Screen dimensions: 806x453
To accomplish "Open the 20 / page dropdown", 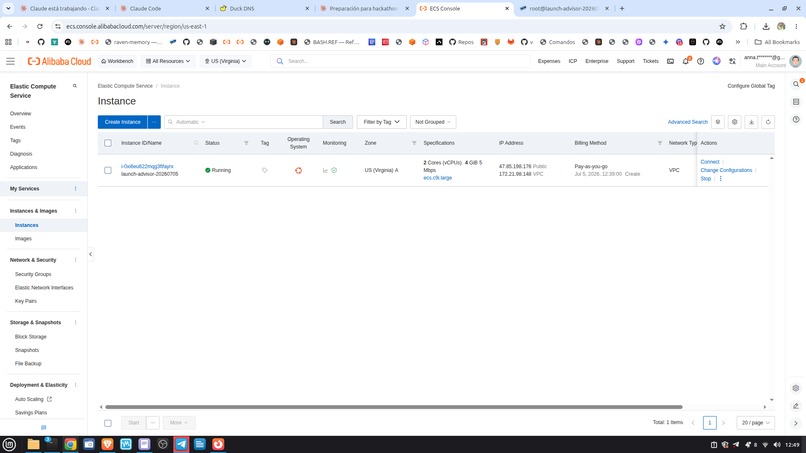I will tap(756, 423).
